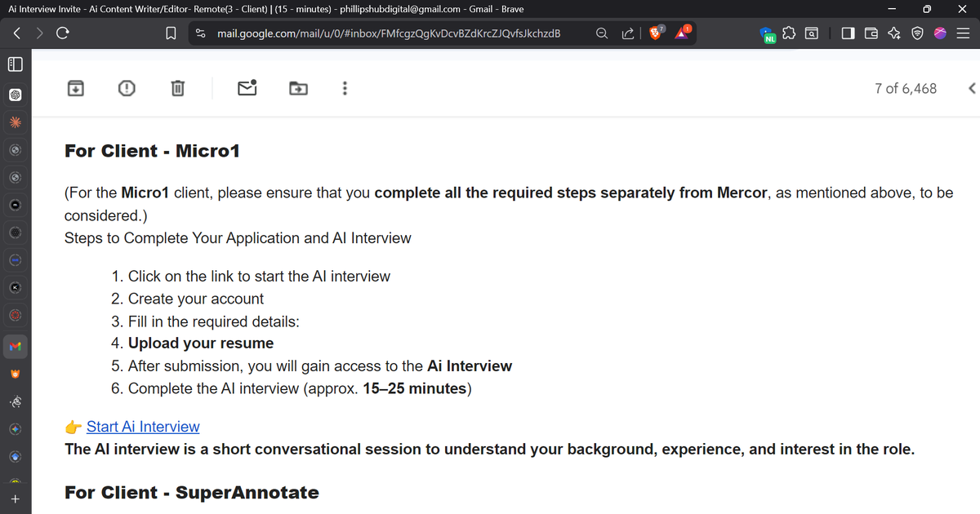Collapse the right side panel chevron
980x514 pixels.
(970, 88)
